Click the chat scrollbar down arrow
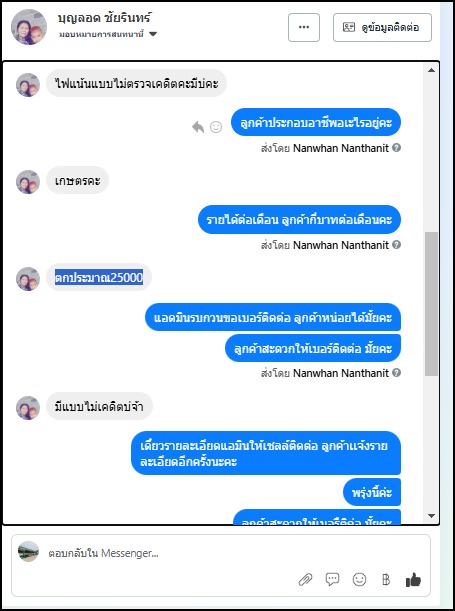This screenshot has width=455, height=611. (431, 516)
